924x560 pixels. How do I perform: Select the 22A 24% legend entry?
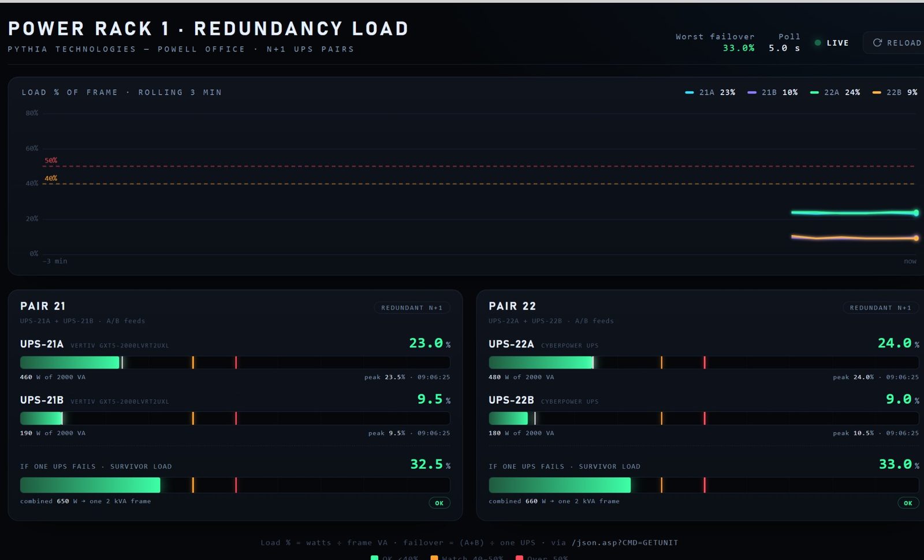(x=835, y=92)
